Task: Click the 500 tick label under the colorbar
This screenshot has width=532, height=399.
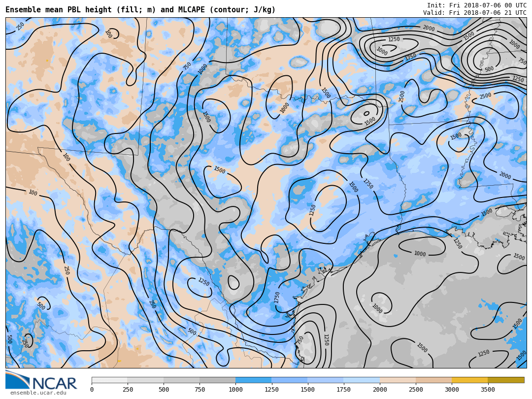Action: pyautogui.click(x=164, y=390)
